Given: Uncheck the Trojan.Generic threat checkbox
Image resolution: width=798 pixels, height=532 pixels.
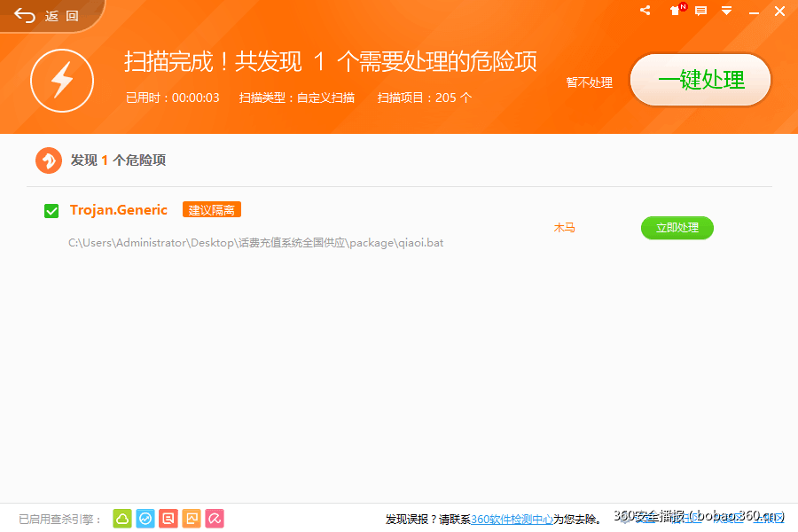Looking at the screenshot, I should [51, 210].
